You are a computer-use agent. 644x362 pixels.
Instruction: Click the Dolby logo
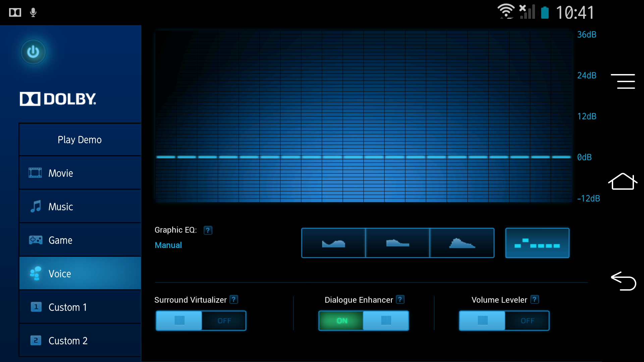point(58,99)
